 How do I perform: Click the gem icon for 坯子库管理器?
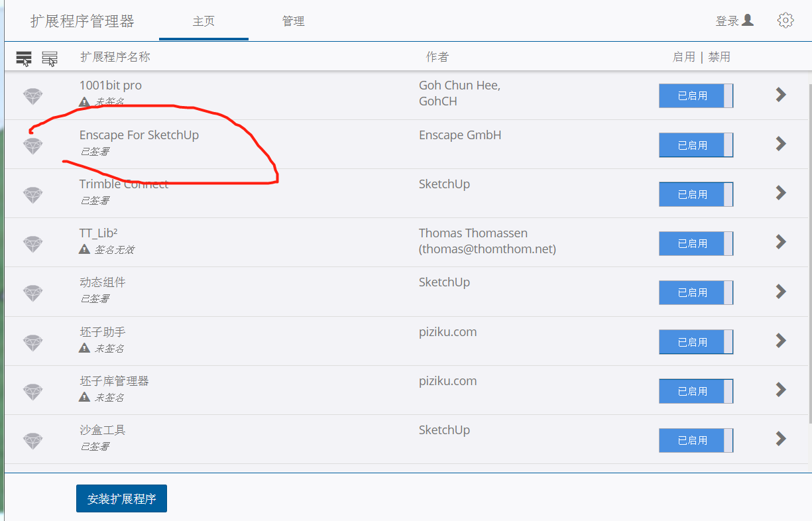[33, 392]
